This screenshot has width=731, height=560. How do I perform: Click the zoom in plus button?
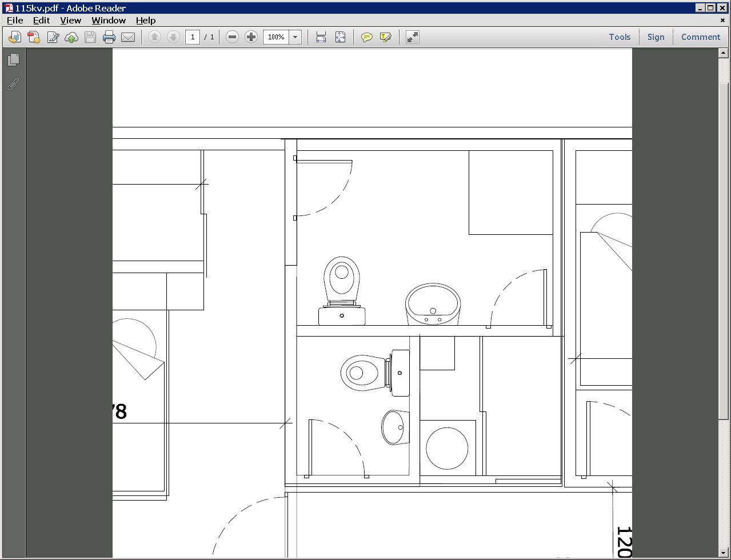point(251,37)
